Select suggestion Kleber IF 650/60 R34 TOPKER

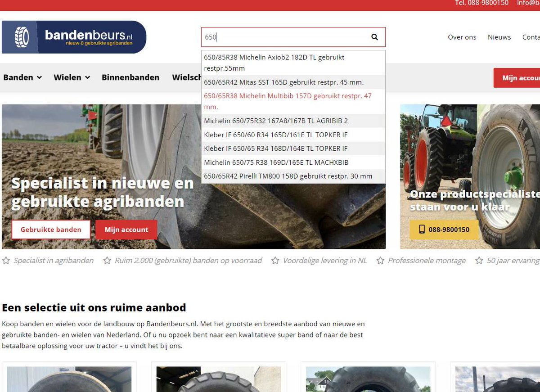point(293,135)
